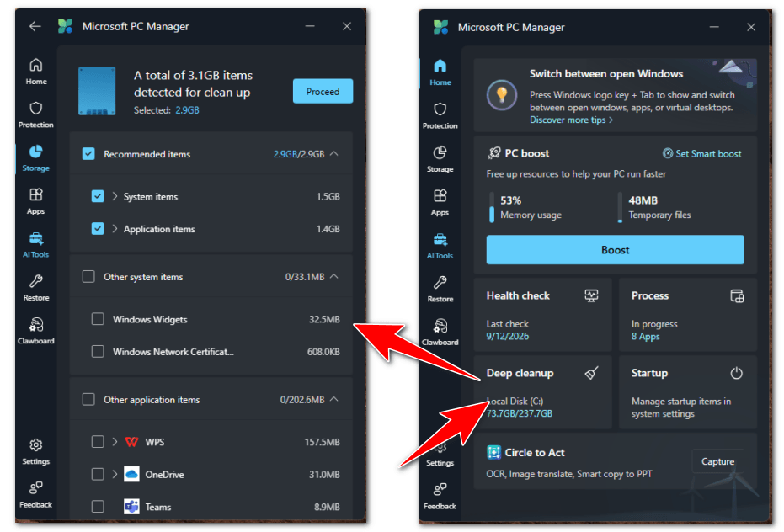The width and height of the screenshot is (784, 532).
Task: Open the 8 Apps process link
Action: tap(646, 336)
